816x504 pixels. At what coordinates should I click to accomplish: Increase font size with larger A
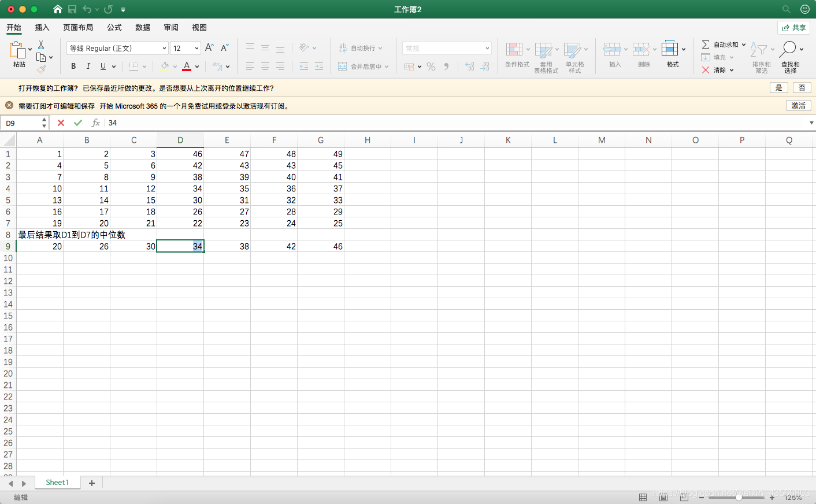click(209, 48)
